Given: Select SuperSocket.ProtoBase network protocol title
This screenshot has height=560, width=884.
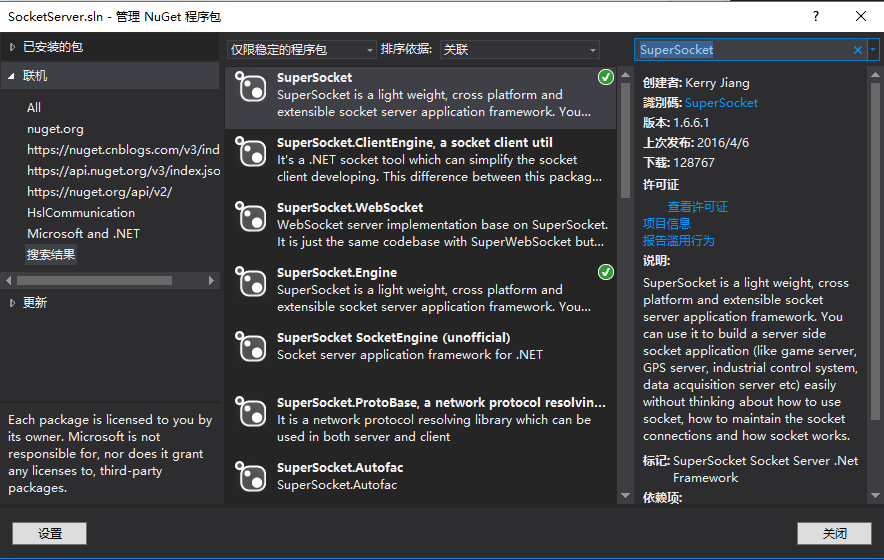Looking at the screenshot, I should pos(441,403).
